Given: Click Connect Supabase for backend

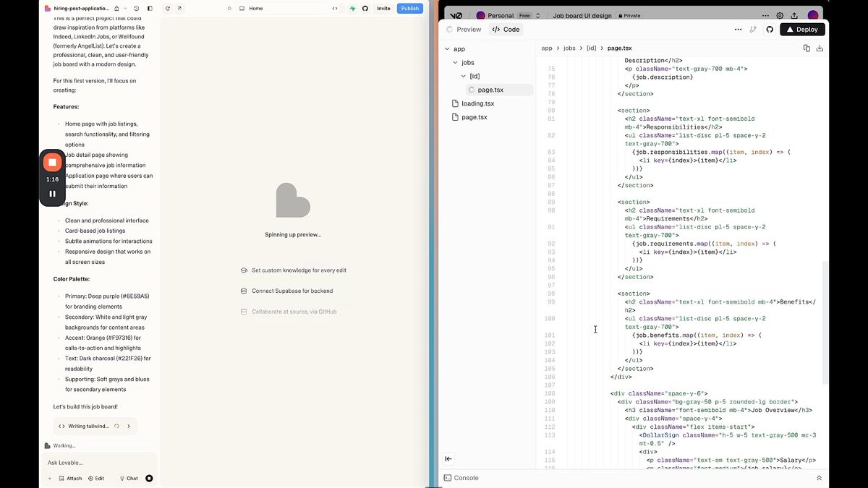Looking at the screenshot, I should [286, 291].
